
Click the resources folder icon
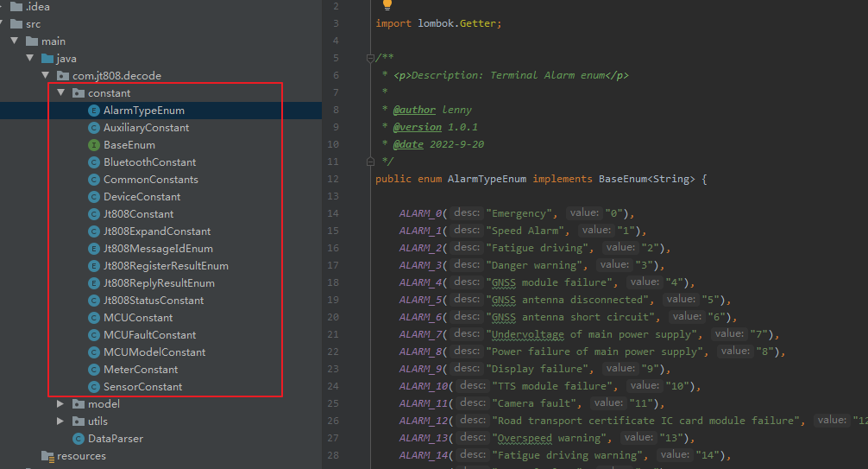48,456
